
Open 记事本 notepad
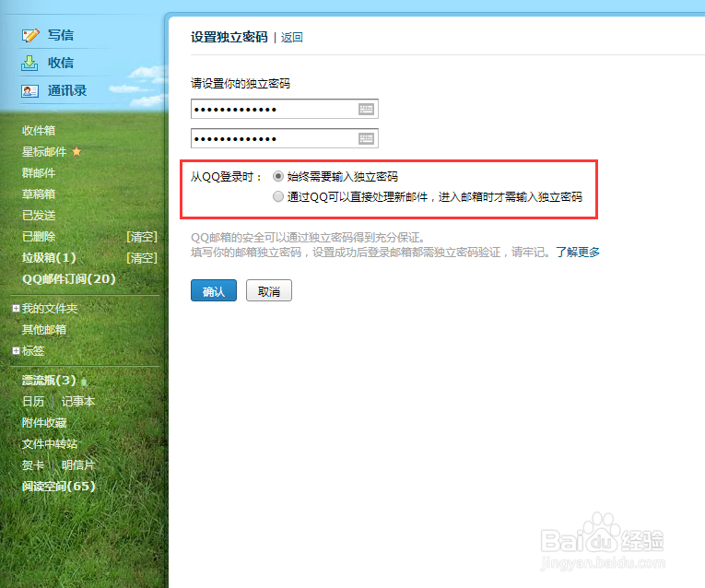click(x=77, y=402)
